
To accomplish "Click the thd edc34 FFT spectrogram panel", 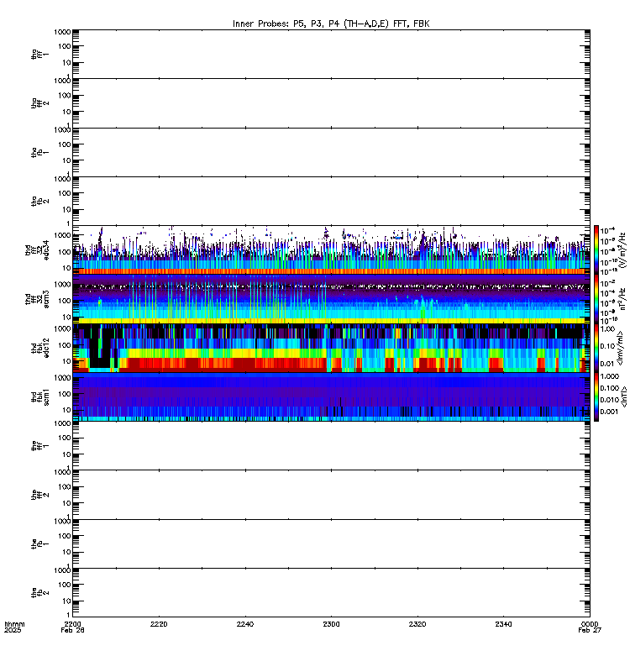I will pyautogui.click(x=331, y=249).
